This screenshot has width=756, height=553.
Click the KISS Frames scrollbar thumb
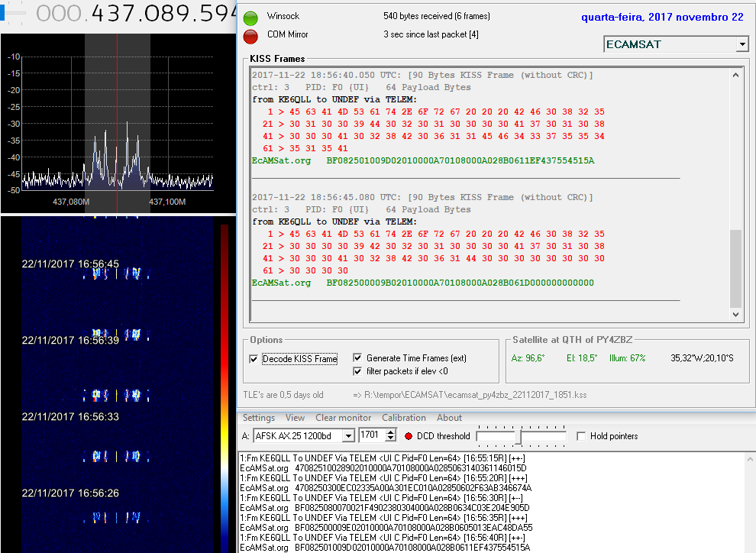[735, 269]
